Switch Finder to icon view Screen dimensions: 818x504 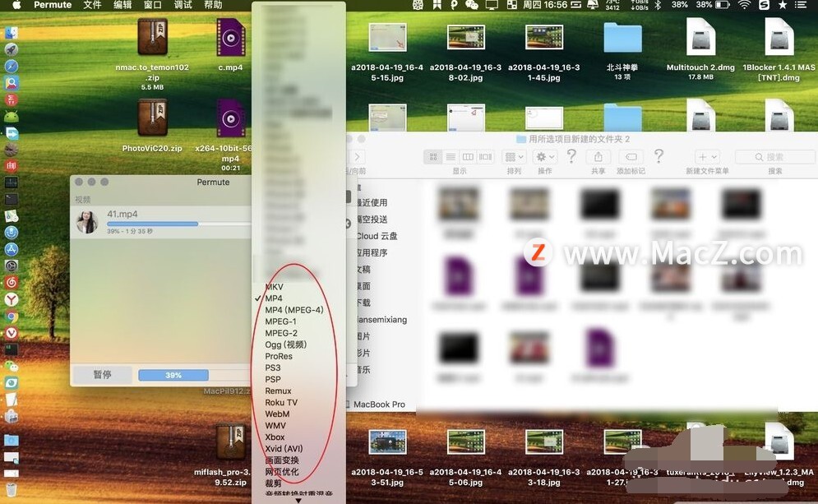[433, 156]
